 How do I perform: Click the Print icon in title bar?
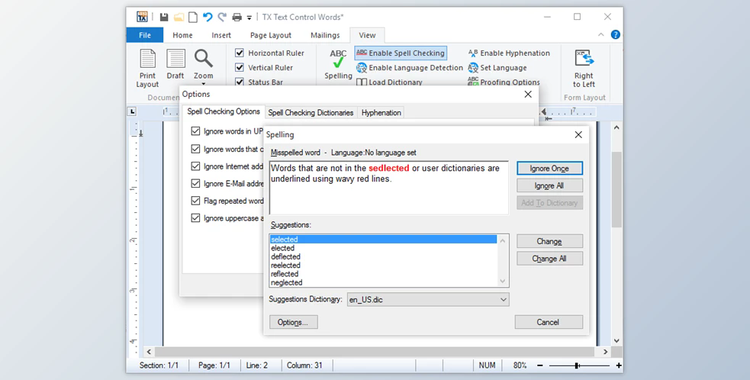[237, 17]
